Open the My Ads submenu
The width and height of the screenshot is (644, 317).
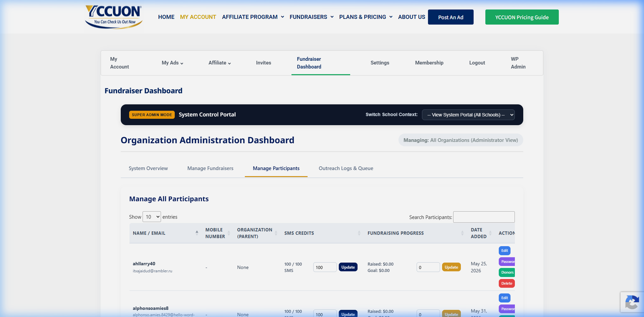(172, 63)
